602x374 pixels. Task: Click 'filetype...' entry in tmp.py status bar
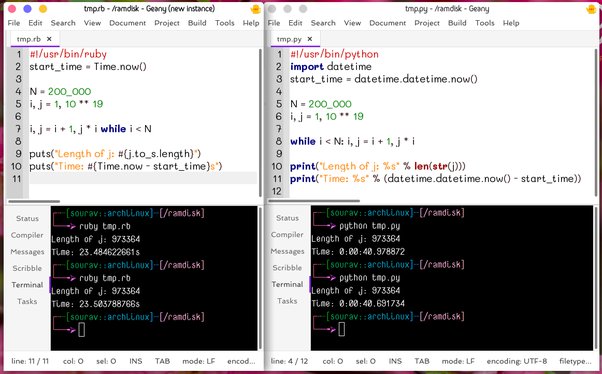pyautogui.click(x=575, y=361)
